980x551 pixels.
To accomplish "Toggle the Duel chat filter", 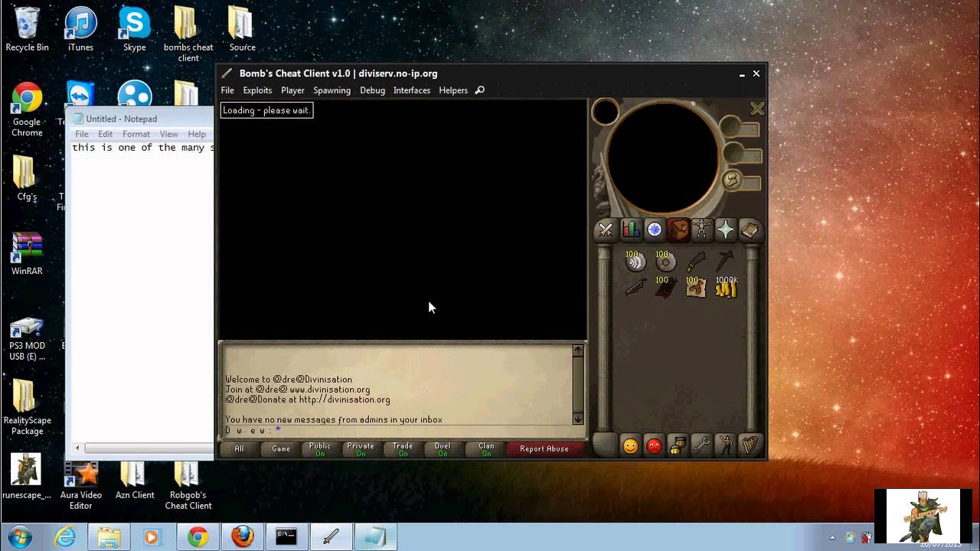I will pyautogui.click(x=443, y=449).
